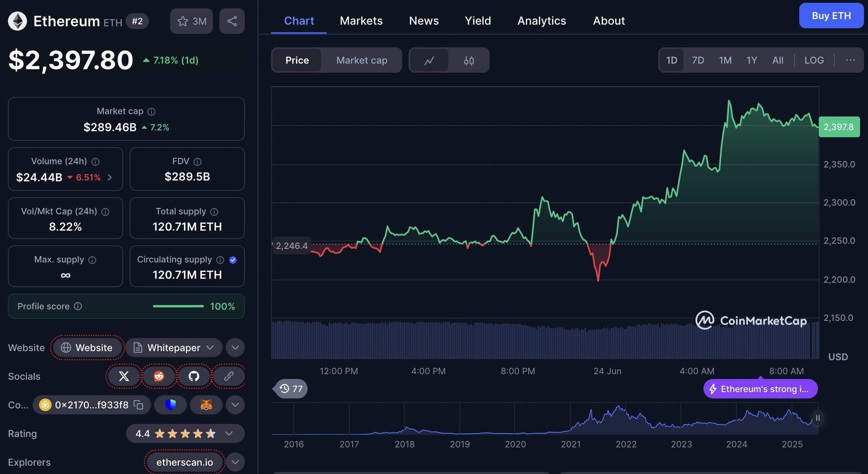Add Ethereum to watchlist via star button
Screen dimensions: 868x474
(192, 21)
